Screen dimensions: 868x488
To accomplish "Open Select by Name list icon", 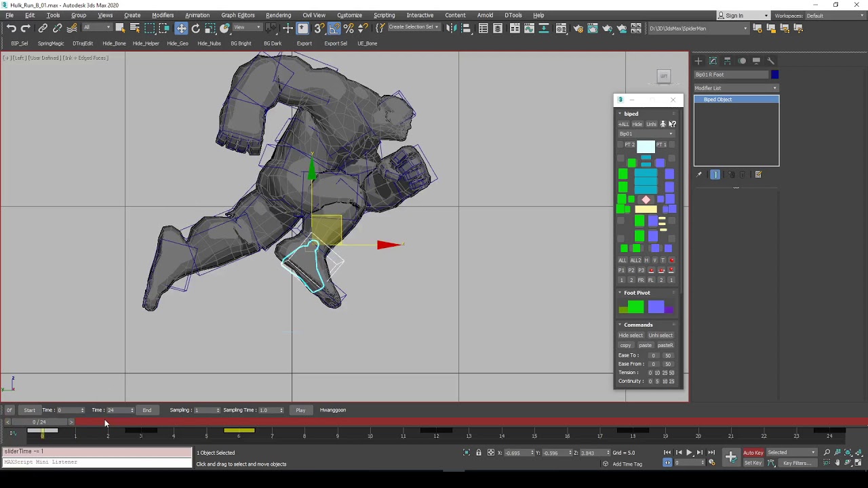I will click(x=134, y=28).
